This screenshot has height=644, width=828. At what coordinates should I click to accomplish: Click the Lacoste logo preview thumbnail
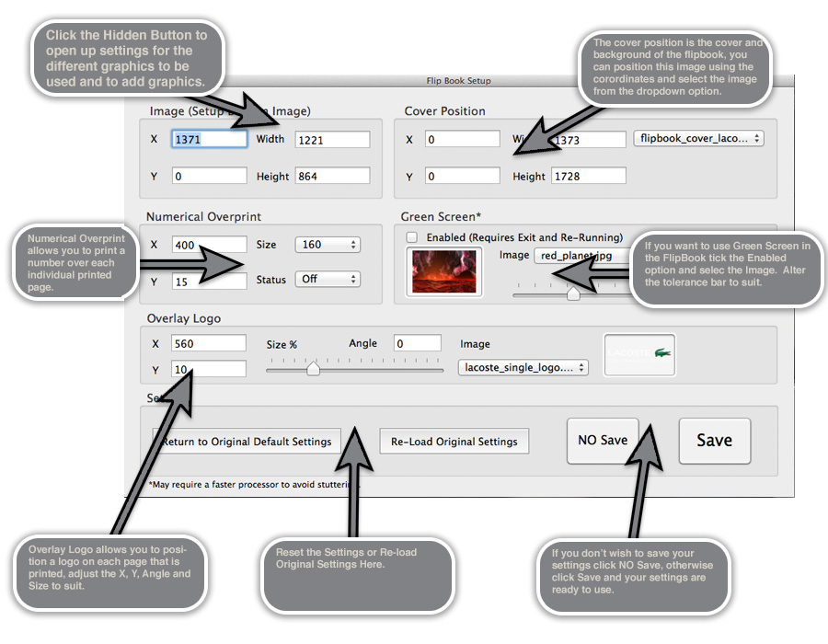pyautogui.click(x=639, y=354)
